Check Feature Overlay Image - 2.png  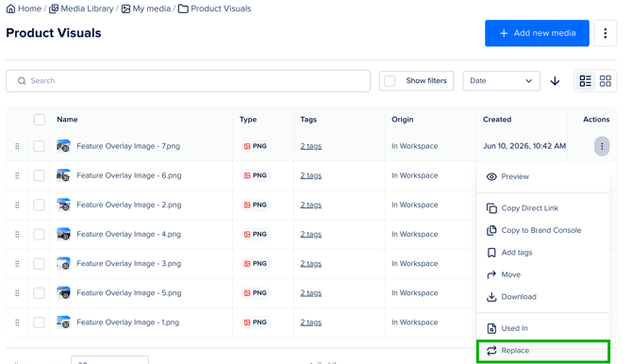pyautogui.click(x=39, y=205)
